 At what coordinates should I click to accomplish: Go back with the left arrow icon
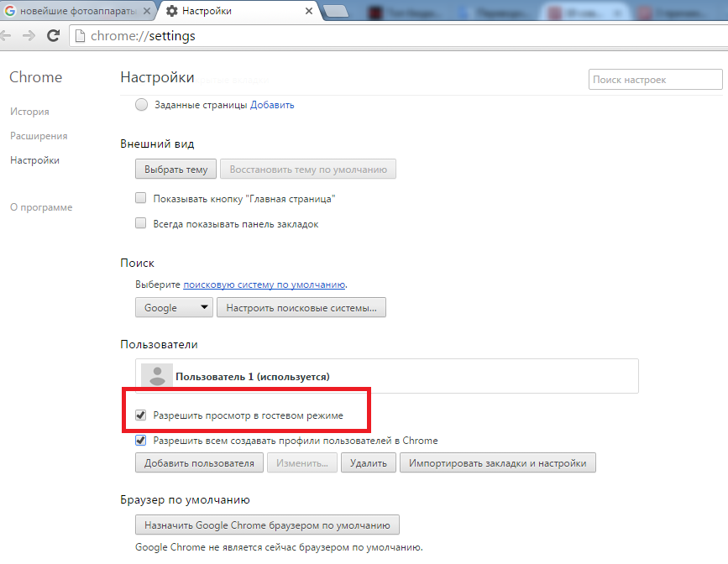point(5,36)
